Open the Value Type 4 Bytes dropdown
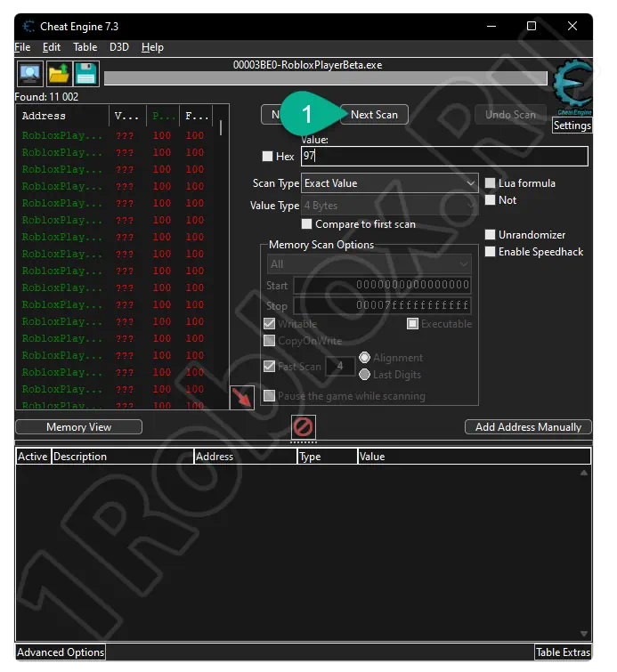 [390, 206]
